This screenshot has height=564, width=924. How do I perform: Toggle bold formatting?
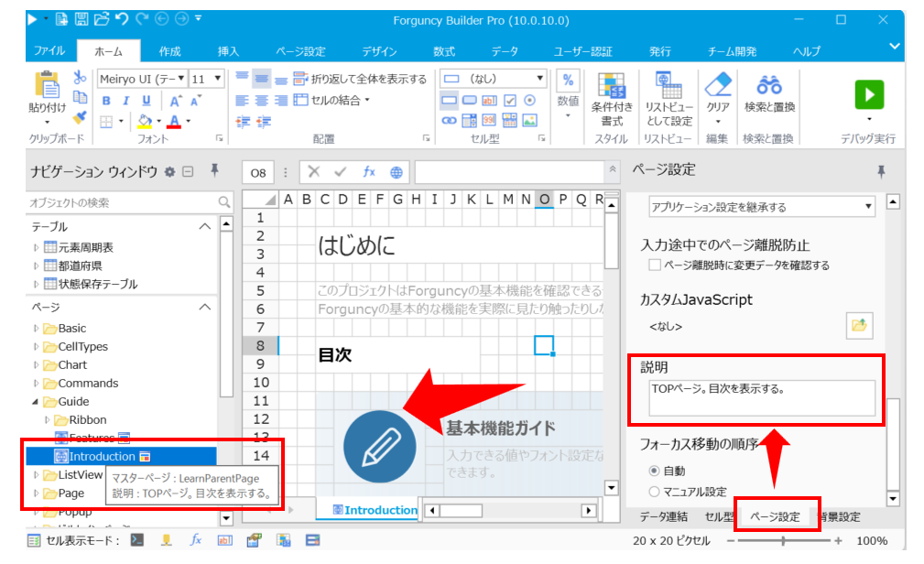[106, 101]
